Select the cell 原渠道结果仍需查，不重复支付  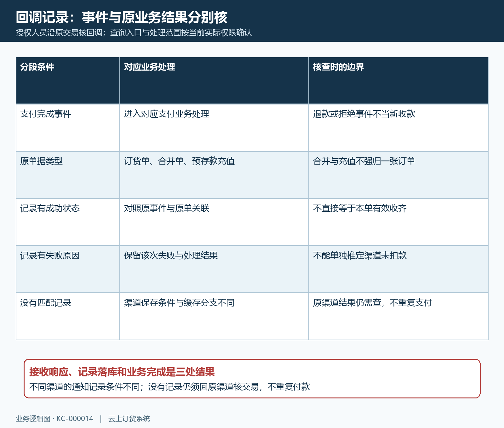(x=398, y=316)
